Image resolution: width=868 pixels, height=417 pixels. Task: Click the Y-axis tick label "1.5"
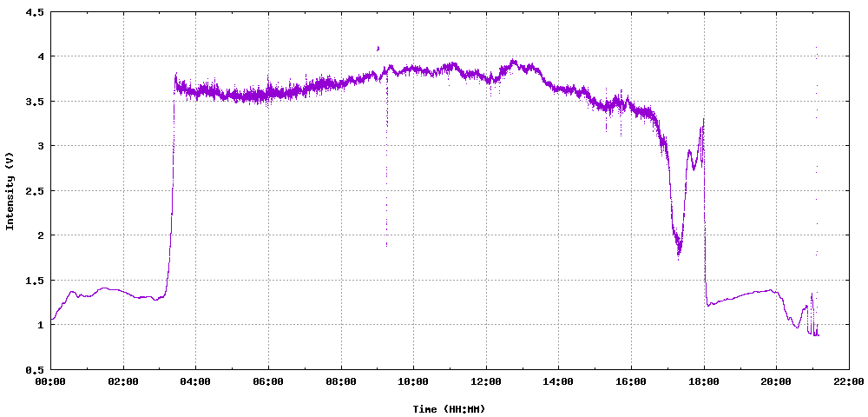[x=36, y=281]
